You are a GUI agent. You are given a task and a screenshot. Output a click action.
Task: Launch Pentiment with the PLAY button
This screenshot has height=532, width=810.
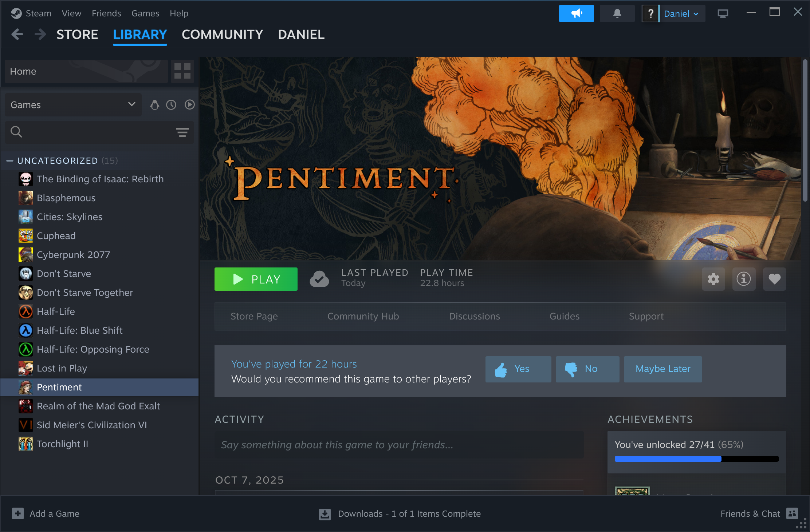pyautogui.click(x=256, y=279)
